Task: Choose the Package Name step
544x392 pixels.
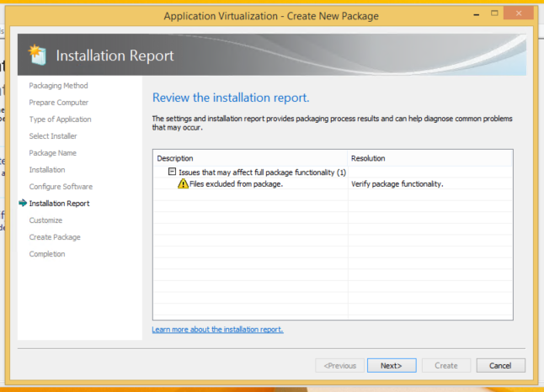Action: (52, 153)
